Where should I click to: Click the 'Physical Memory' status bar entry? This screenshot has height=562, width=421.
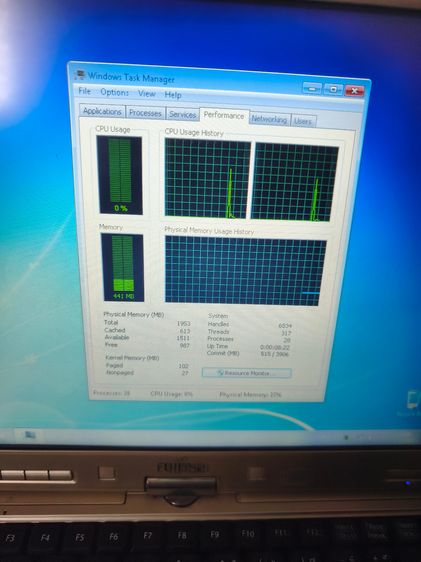click(250, 395)
